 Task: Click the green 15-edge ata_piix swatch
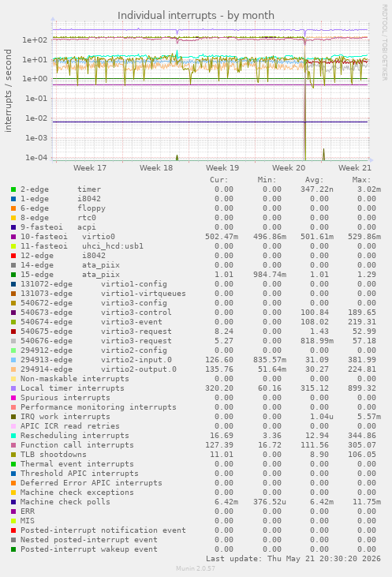point(13,275)
